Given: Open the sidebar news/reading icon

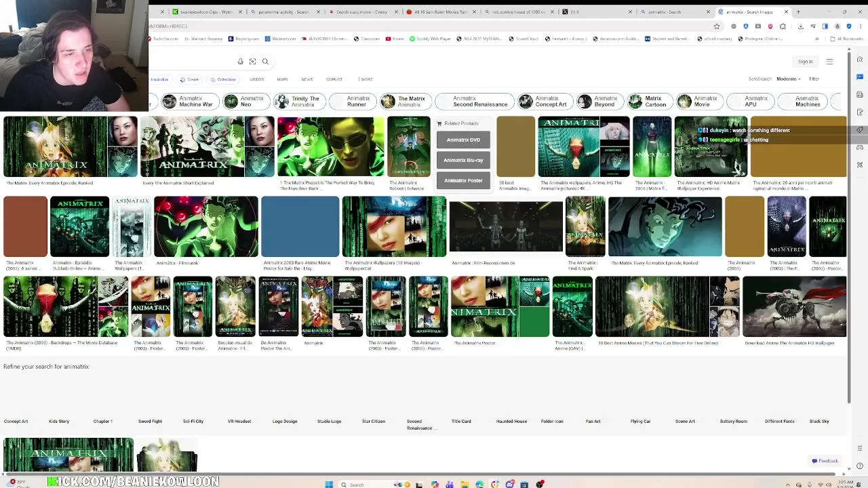Looking at the screenshot, I should tap(860, 94).
